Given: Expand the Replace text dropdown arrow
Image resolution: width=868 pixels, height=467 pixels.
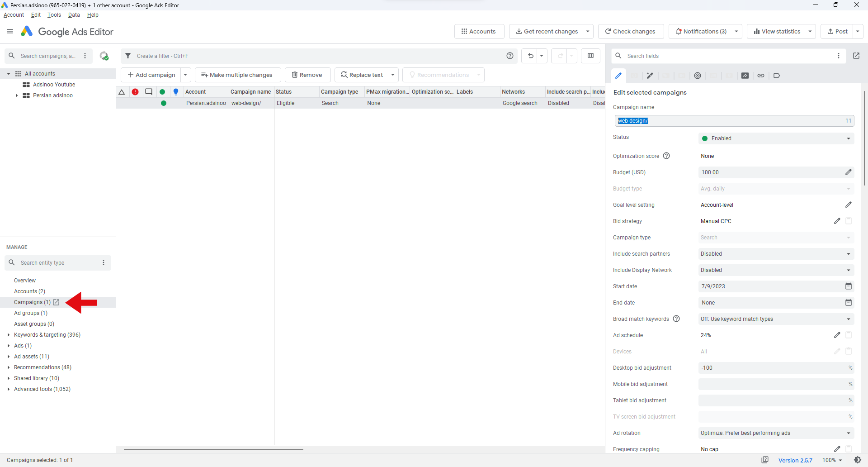Looking at the screenshot, I should click(393, 75).
